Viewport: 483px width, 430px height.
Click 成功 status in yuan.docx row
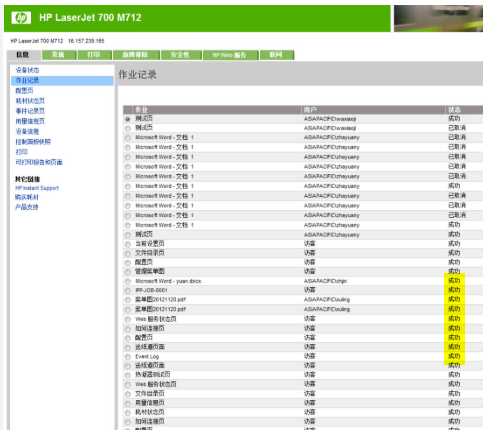(454, 281)
